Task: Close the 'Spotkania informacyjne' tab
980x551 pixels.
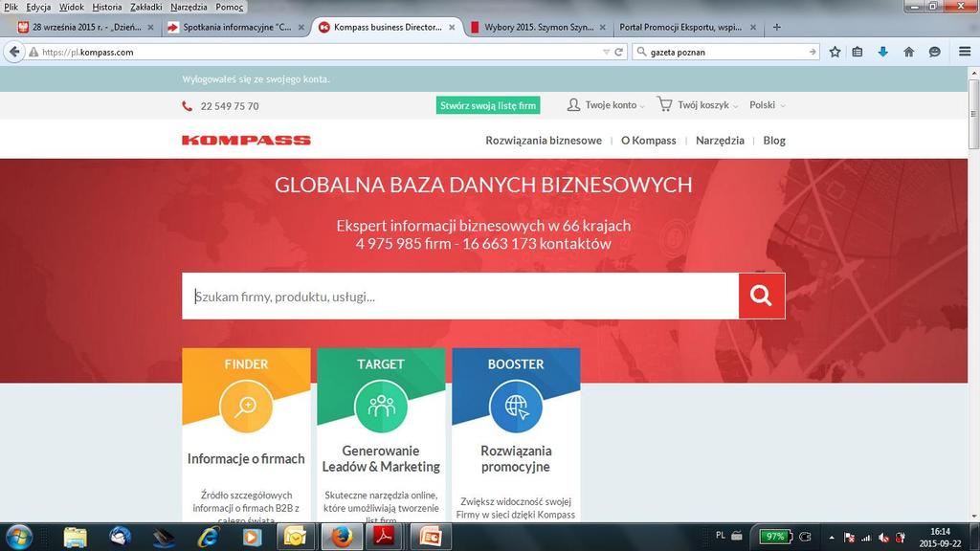Action: coord(301,28)
